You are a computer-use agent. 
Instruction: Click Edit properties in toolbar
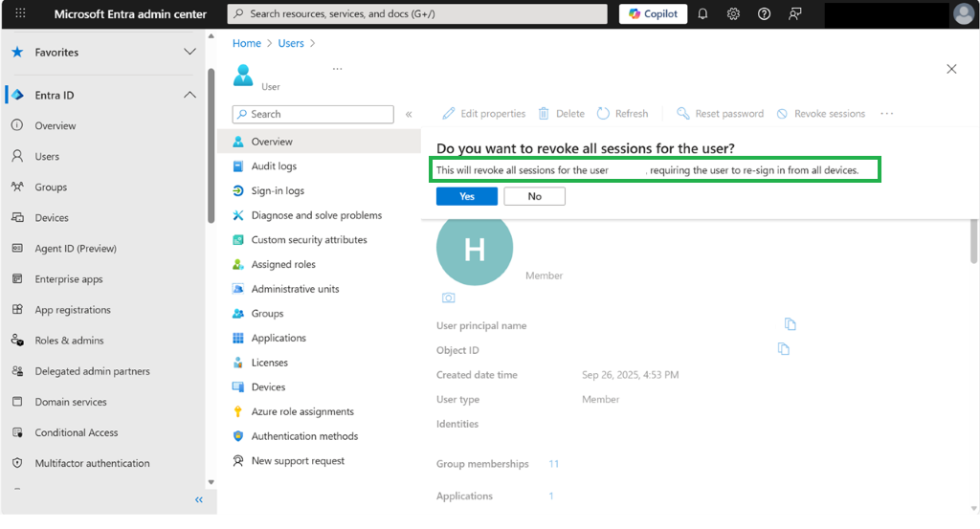[x=483, y=114]
